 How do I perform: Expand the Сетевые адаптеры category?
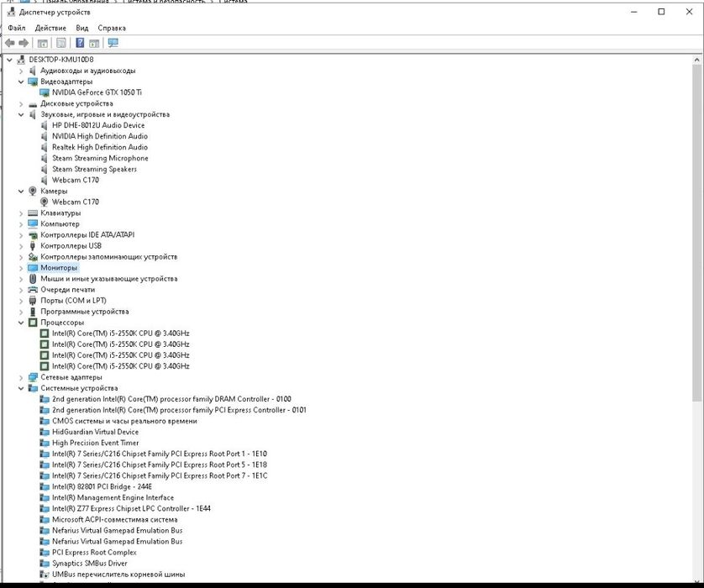pos(21,377)
